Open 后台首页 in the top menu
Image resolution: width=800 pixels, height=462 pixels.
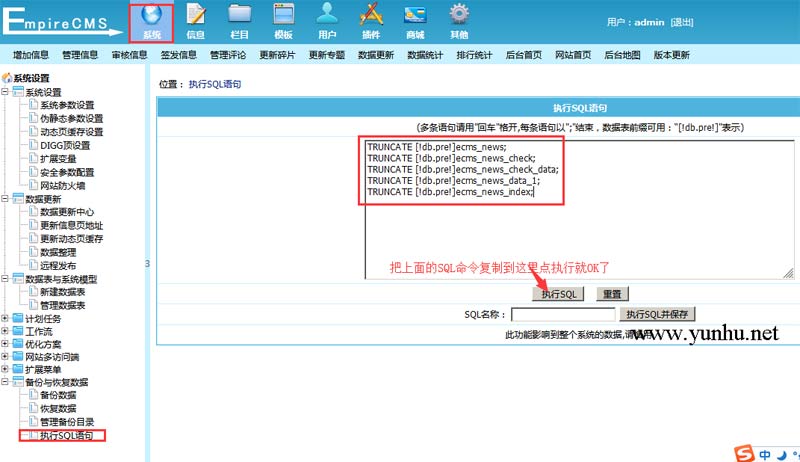point(523,55)
